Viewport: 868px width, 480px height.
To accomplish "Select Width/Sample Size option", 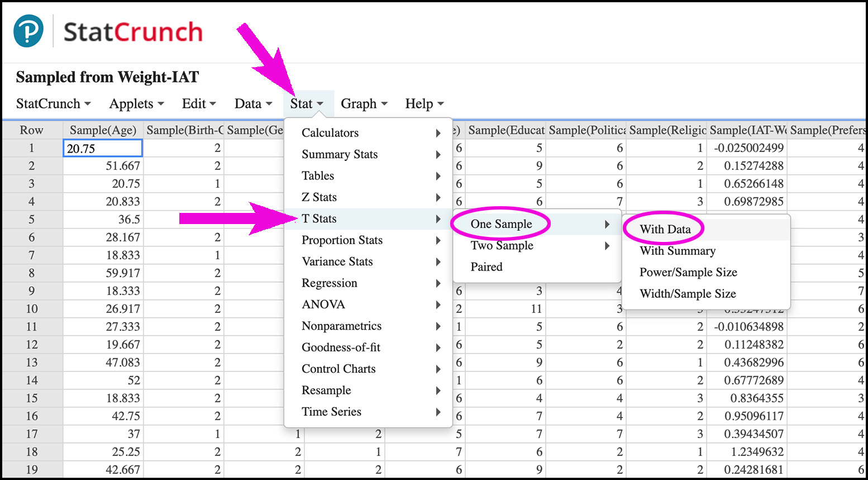I will click(706, 294).
